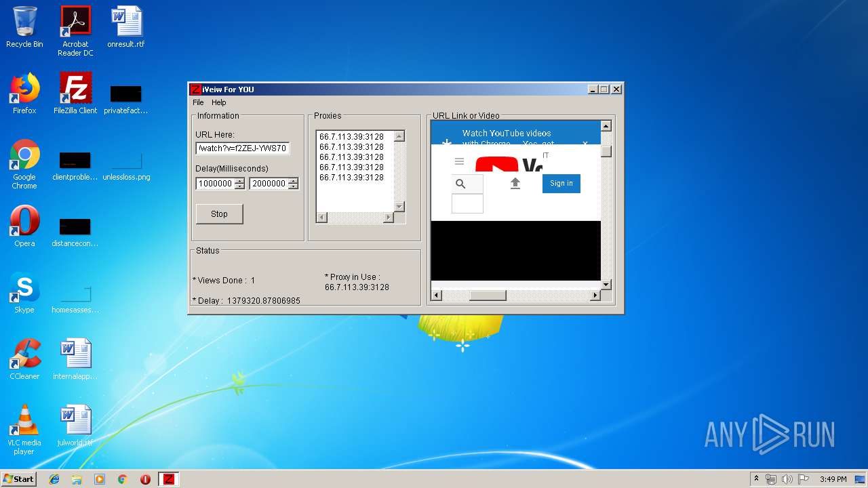
Task: Click Proxies list scroll left arrow
Action: [x=321, y=218]
